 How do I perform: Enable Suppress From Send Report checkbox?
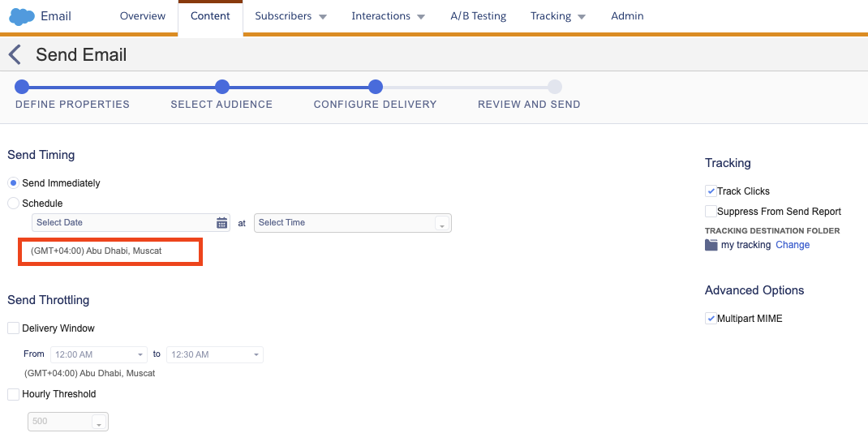point(711,212)
